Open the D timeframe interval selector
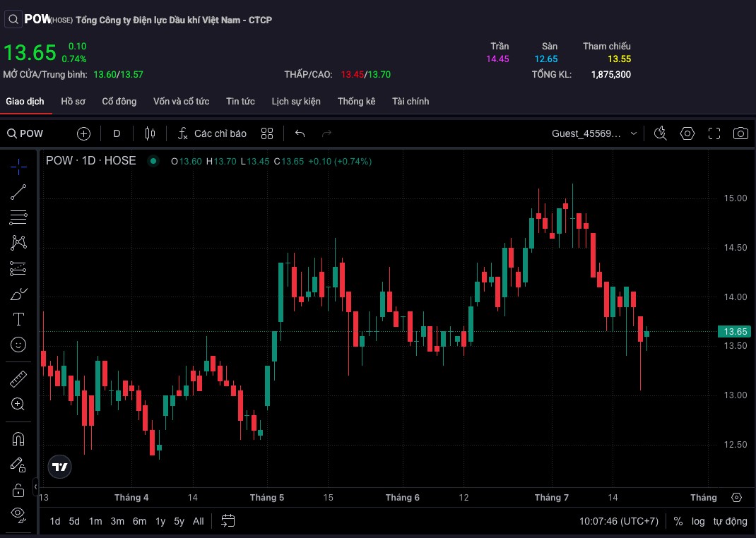The image size is (756, 538). coord(117,133)
